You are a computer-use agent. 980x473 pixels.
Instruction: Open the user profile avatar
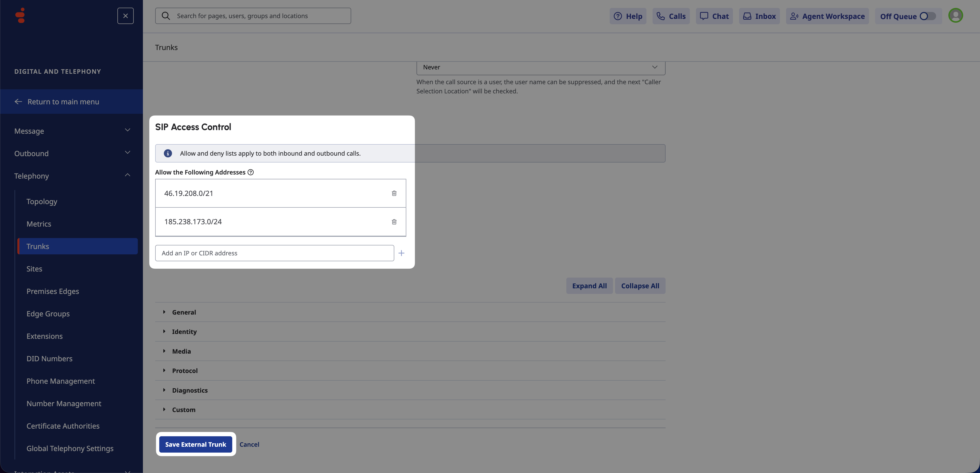coord(955,16)
